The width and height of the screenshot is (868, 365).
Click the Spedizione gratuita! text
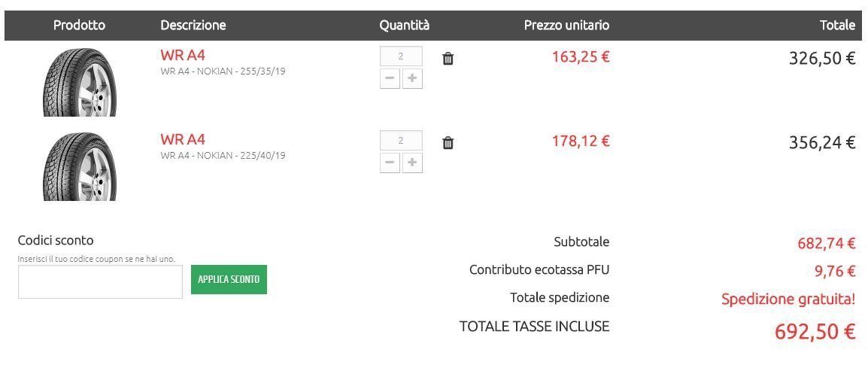[x=788, y=299]
